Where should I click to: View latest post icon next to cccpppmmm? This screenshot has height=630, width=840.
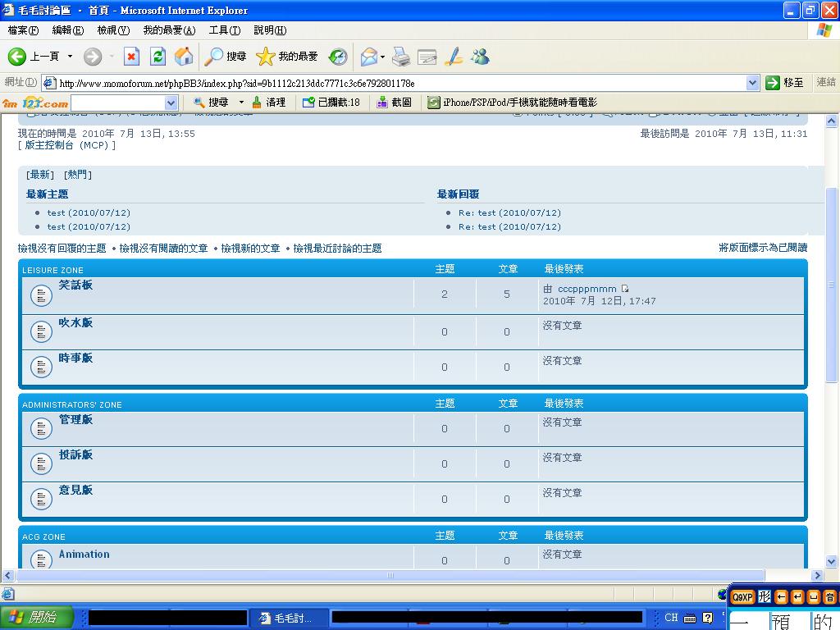624,289
